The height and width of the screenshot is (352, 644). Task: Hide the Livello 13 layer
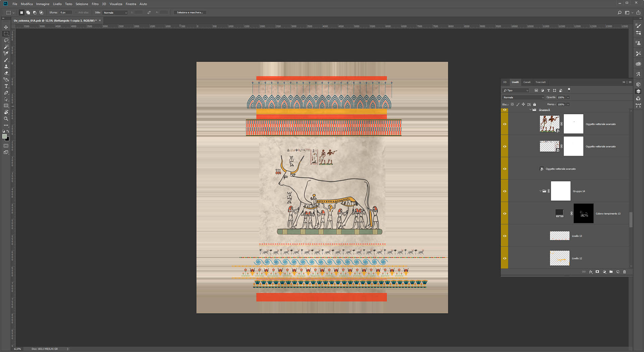504,236
